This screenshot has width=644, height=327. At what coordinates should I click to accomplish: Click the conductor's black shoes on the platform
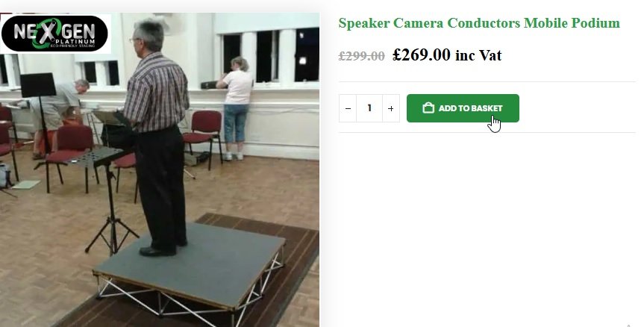(x=162, y=249)
